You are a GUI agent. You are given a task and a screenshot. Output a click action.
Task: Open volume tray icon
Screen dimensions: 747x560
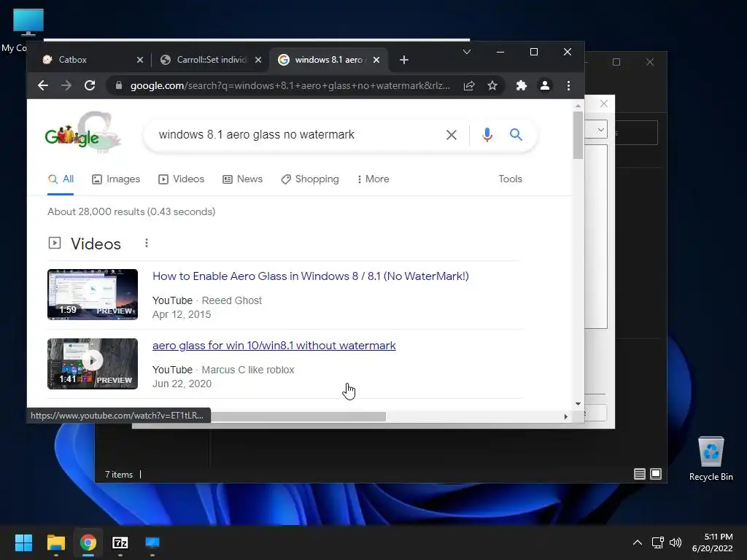[x=675, y=542]
